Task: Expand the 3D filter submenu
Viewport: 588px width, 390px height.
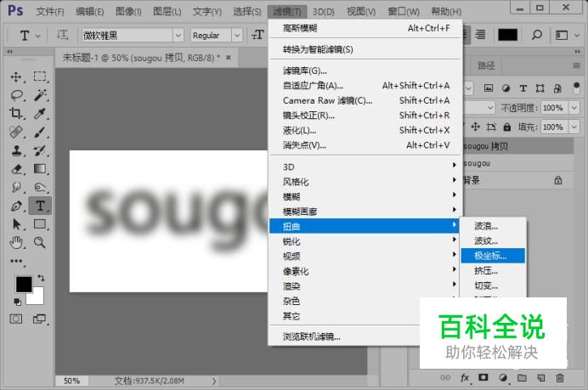Action: pos(365,167)
